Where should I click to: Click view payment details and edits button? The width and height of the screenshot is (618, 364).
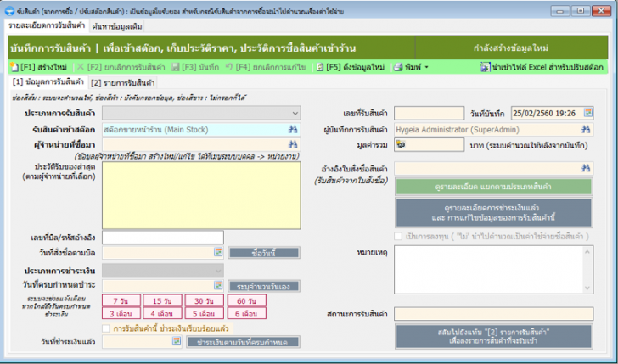[x=493, y=213]
